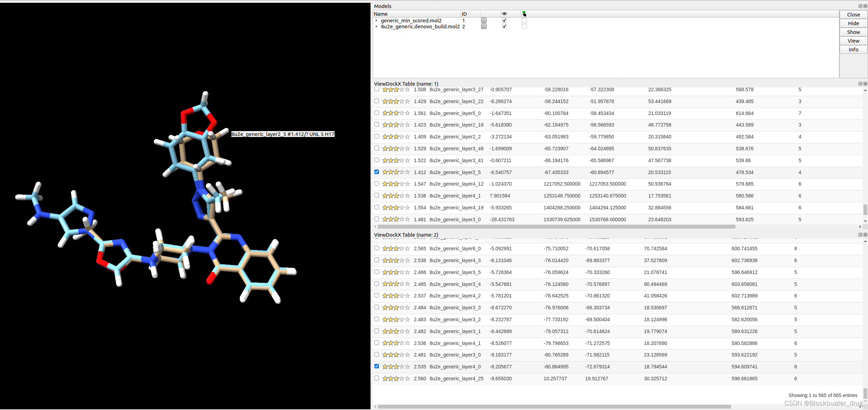This screenshot has height=410, width=868.
Task: Close the ViewDockX Table name 2 panel
Action: (x=865, y=235)
